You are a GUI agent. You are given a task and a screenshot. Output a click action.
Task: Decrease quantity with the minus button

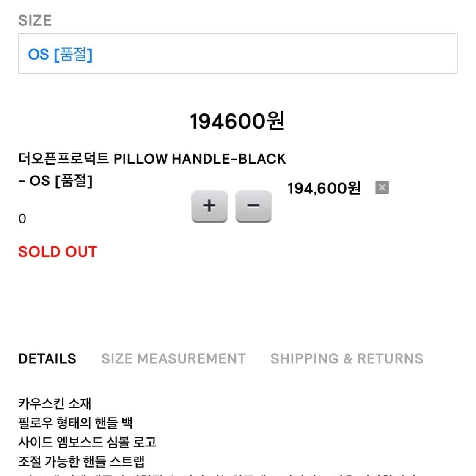click(x=253, y=206)
